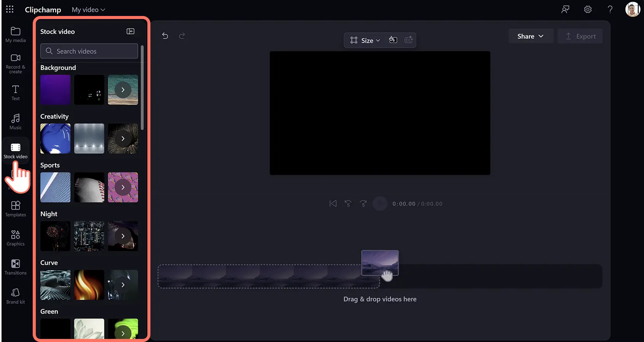Screen dimensions: 644x342
Task: Expand the Background category arrow
Action: click(123, 90)
